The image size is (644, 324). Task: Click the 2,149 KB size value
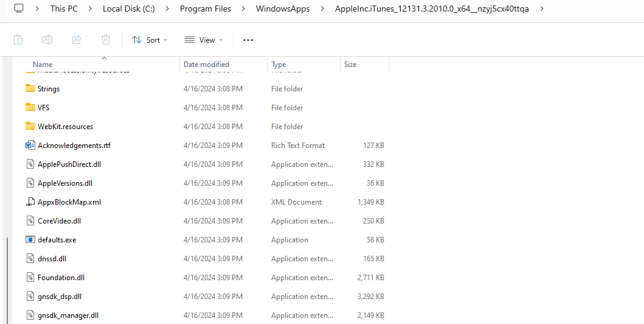click(371, 315)
